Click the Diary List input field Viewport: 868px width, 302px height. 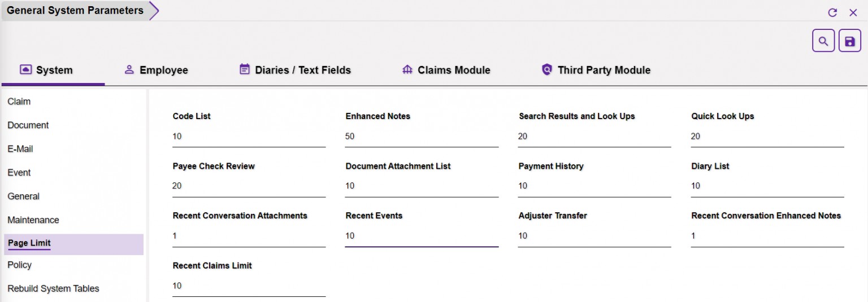767,186
